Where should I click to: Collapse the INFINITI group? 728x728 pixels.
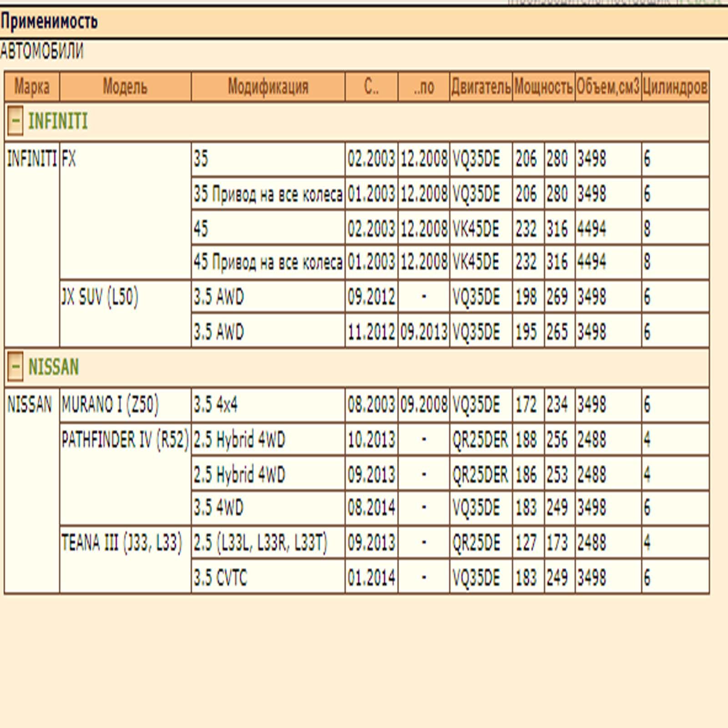click(15, 121)
